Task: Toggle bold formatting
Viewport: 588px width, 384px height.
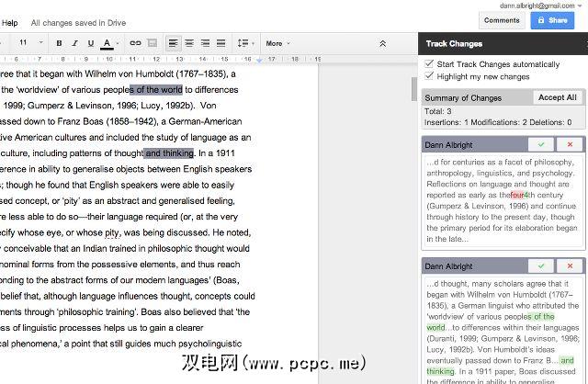Action: pos(60,43)
